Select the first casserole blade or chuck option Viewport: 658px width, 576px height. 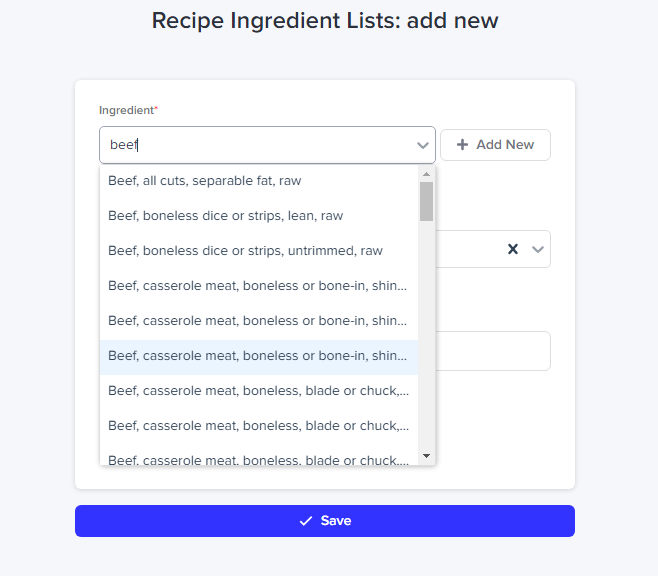click(x=257, y=391)
